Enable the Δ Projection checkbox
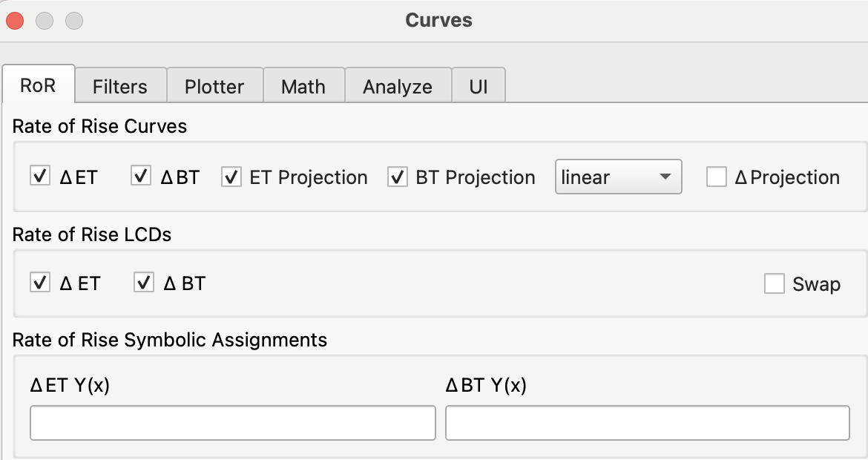868x460 pixels. point(716,177)
